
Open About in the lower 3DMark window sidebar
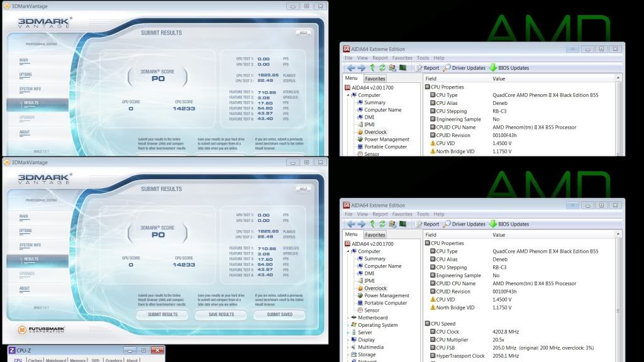point(25,288)
